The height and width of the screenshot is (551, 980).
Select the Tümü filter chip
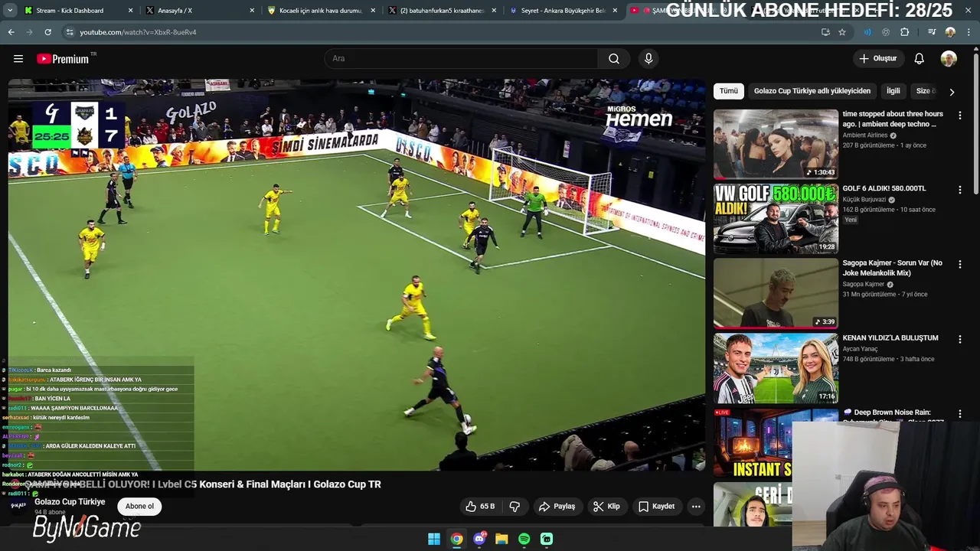[728, 91]
